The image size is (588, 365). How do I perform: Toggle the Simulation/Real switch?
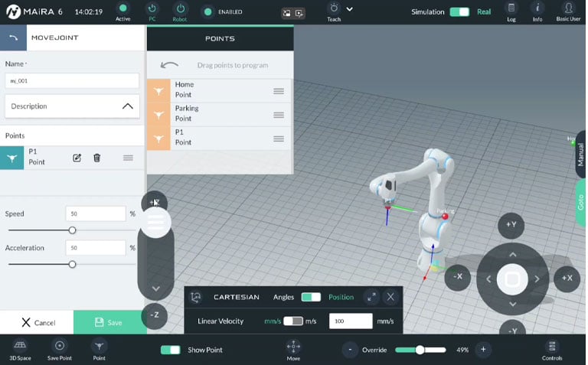point(459,12)
